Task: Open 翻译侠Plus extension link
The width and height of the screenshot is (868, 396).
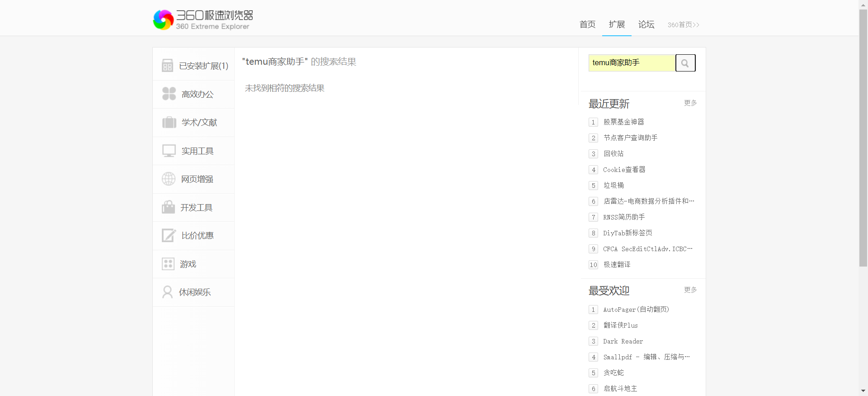Action: (621, 325)
